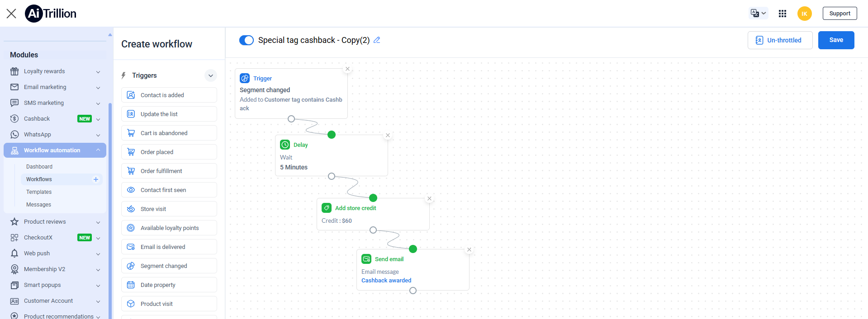Open Product recommendations module

(55, 316)
